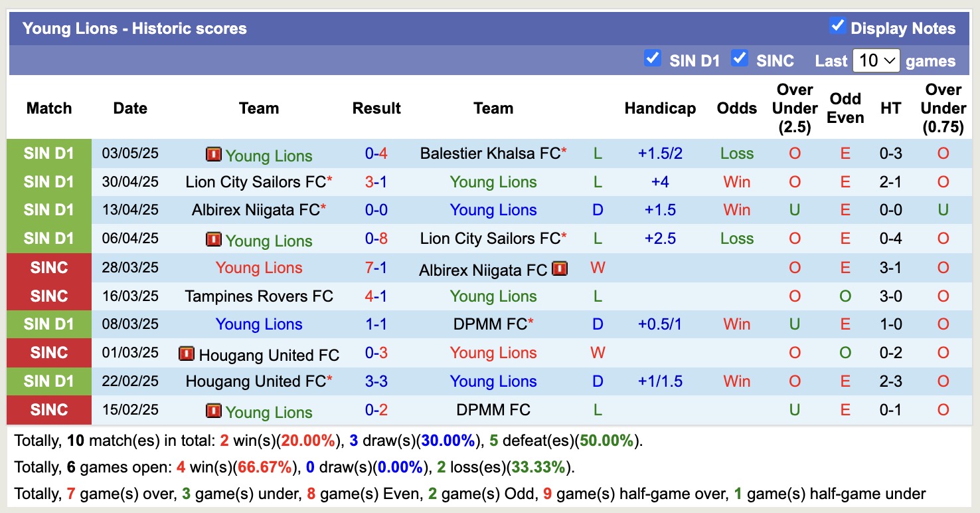Open the Last games count dropdown

coord(876,59)
